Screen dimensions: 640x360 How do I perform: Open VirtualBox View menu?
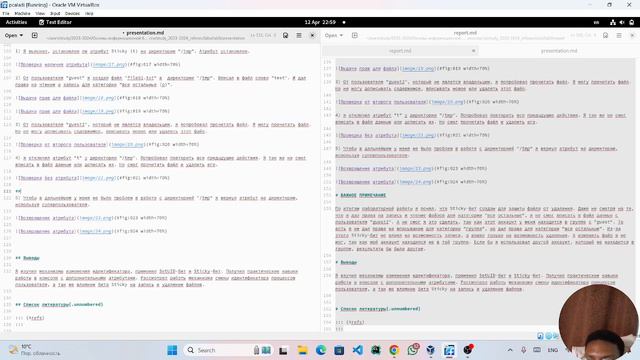[x=40, y=13]
